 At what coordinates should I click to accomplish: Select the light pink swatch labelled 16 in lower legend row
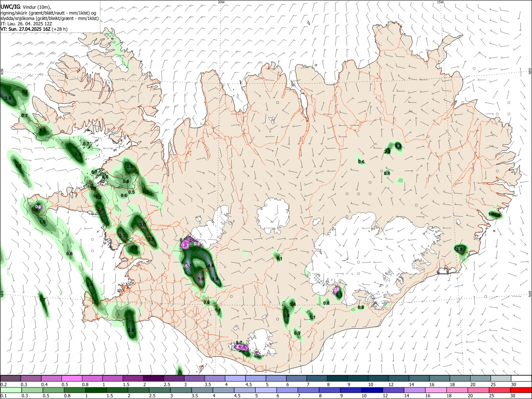tap(436, 390)
